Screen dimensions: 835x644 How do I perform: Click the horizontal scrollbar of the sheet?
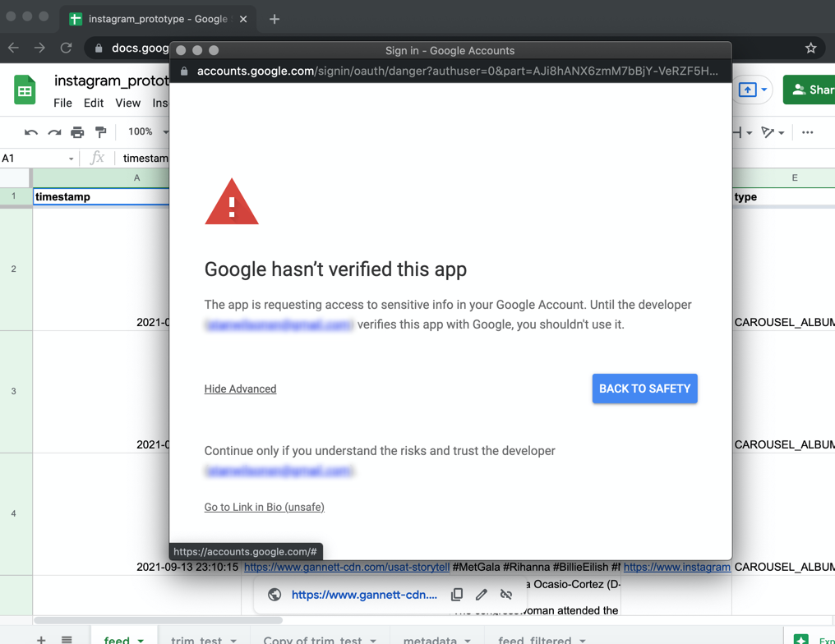point(156,620)
